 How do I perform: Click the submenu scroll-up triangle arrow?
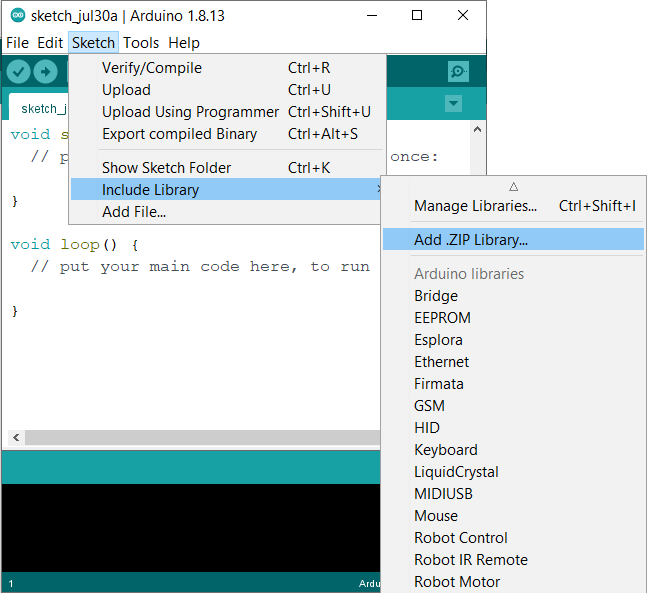[x=513, y=187]
